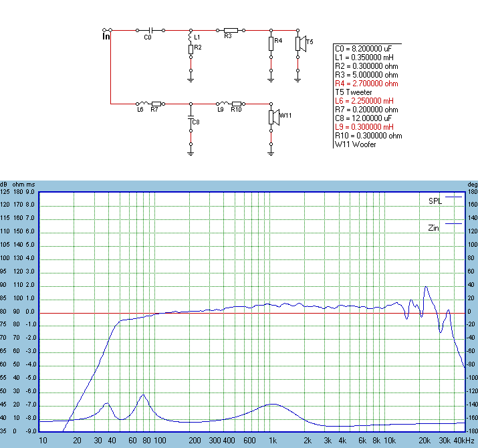Click the In input terminal

106,35
